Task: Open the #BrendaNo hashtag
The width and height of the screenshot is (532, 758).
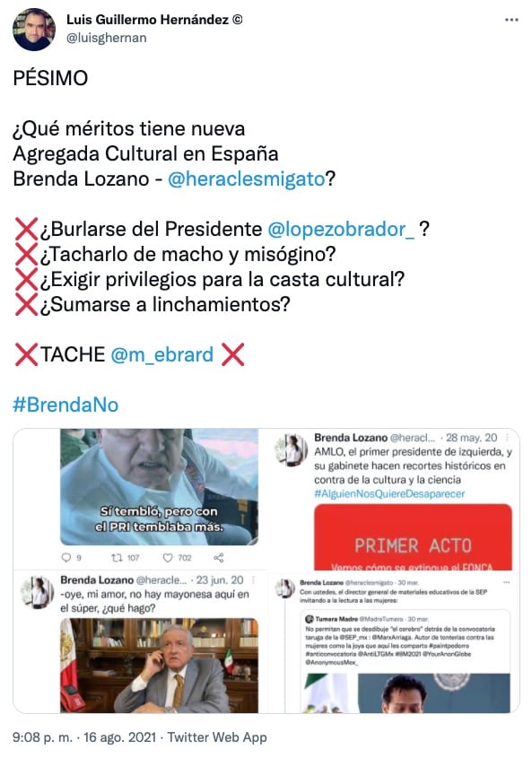Action: (65, 405)
